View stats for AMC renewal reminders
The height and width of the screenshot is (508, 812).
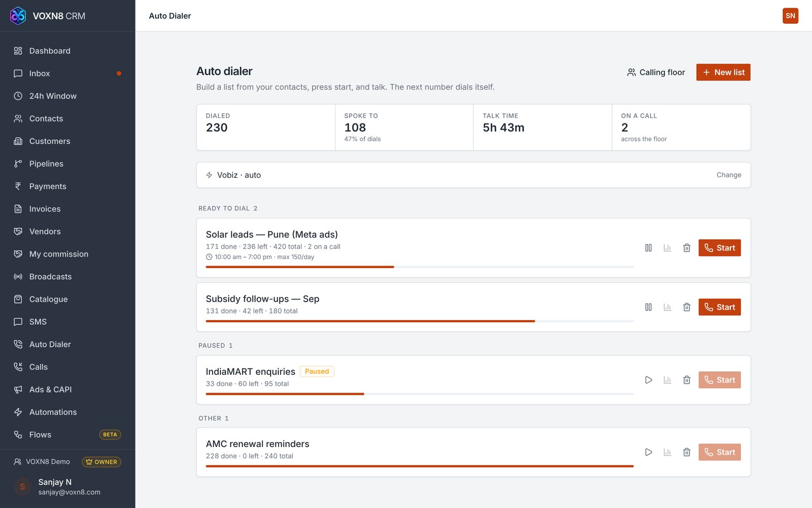click(x=667, y=452)
